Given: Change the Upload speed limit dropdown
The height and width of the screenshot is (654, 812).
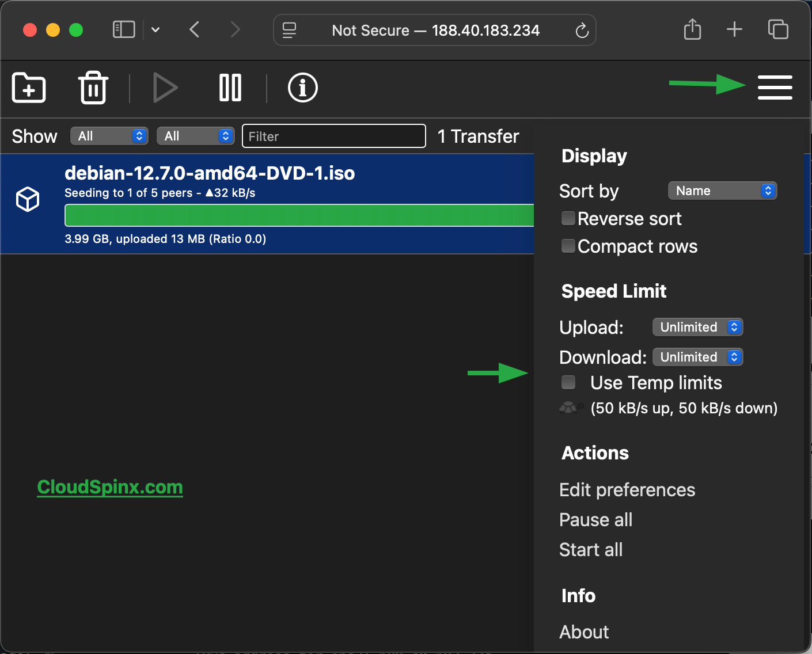Looking at the screenshot, I should click(697, 327).
